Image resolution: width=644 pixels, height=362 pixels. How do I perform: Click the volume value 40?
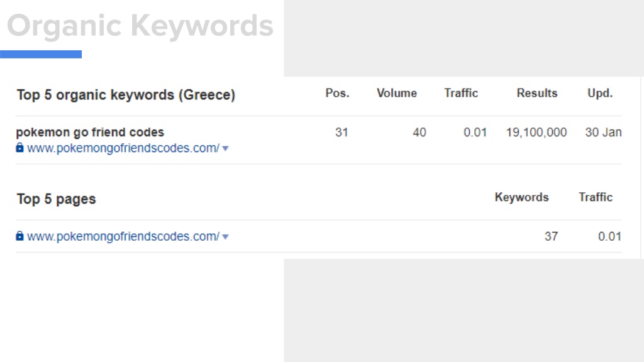click(x=419, y=132)
